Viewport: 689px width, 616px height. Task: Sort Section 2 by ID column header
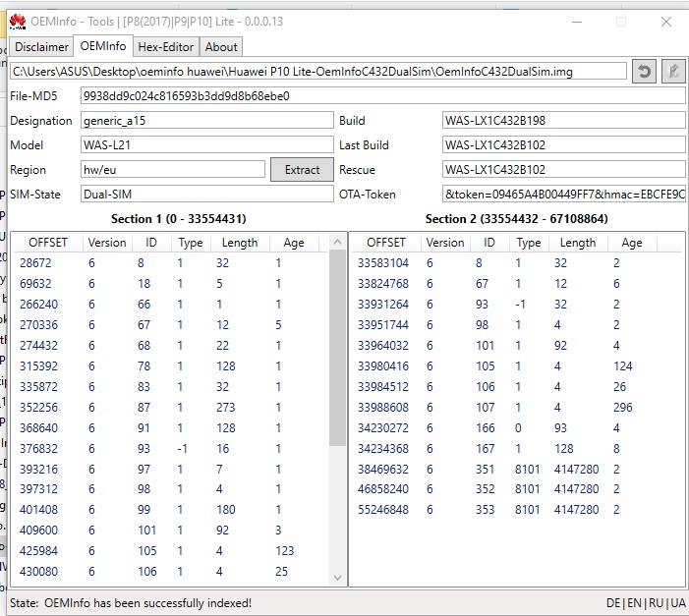(x=489, y=243)
